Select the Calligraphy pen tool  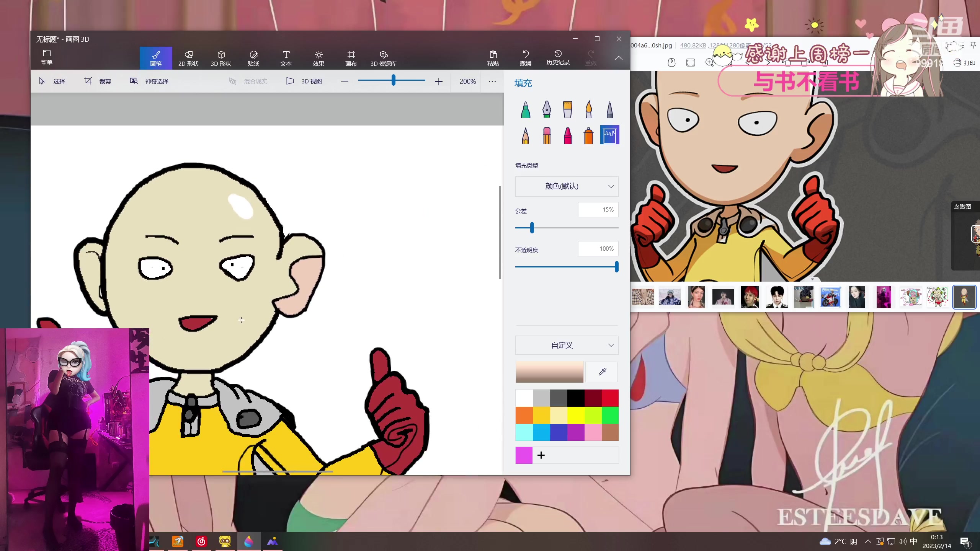click(x=547, y=109)
